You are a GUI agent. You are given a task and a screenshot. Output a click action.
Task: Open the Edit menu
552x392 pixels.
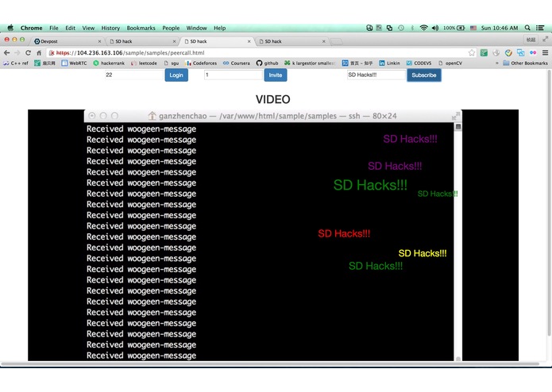[x=70, y=28]
